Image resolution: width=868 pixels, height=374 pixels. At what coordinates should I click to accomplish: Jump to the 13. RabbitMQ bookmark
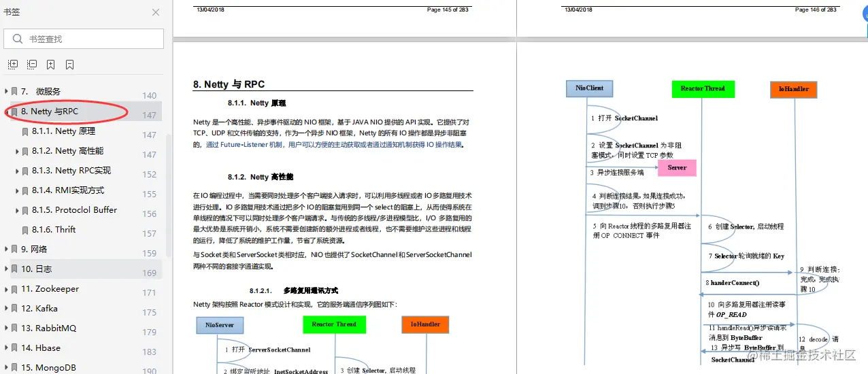coord(49,328)
